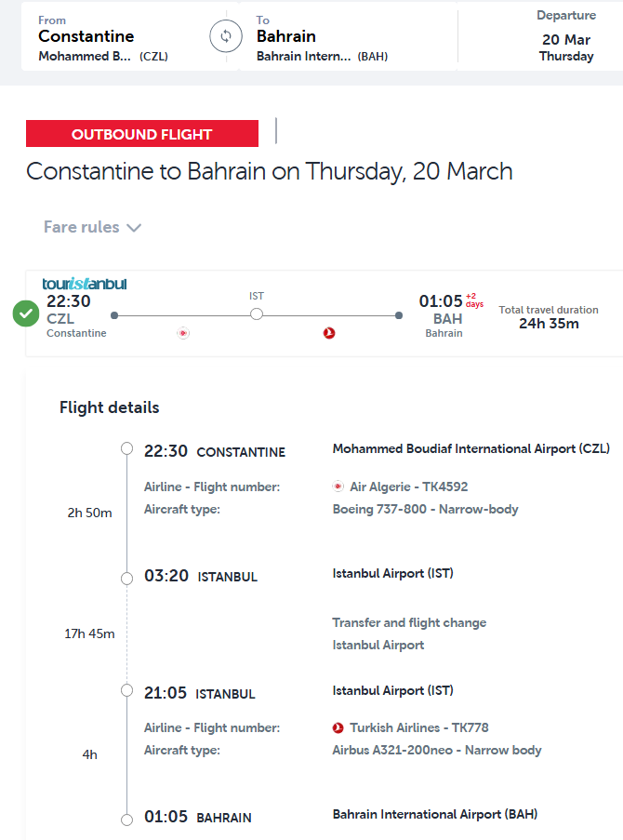Click the green selected-flight checkmark

click(26, 314)
